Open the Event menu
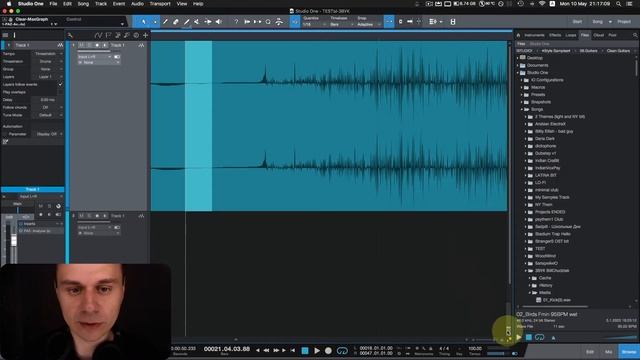 point(119,4)
